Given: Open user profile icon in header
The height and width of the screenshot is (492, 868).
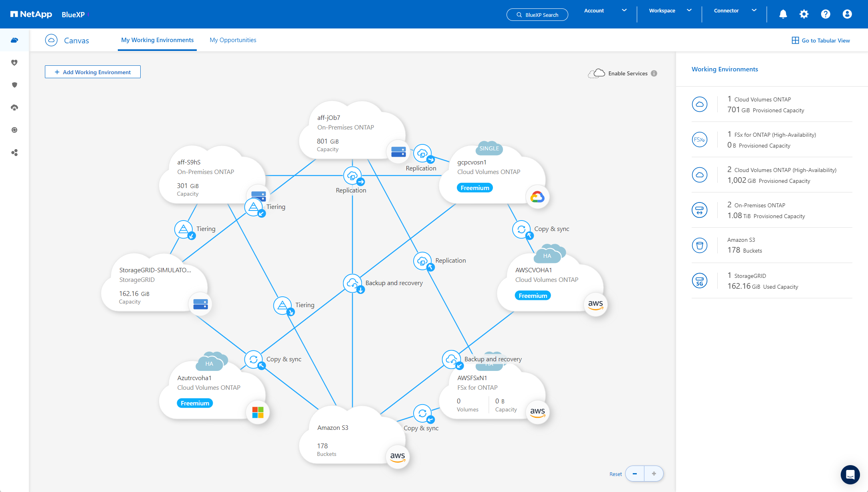Looking at the screenshot, I should (x=847, y=14).
